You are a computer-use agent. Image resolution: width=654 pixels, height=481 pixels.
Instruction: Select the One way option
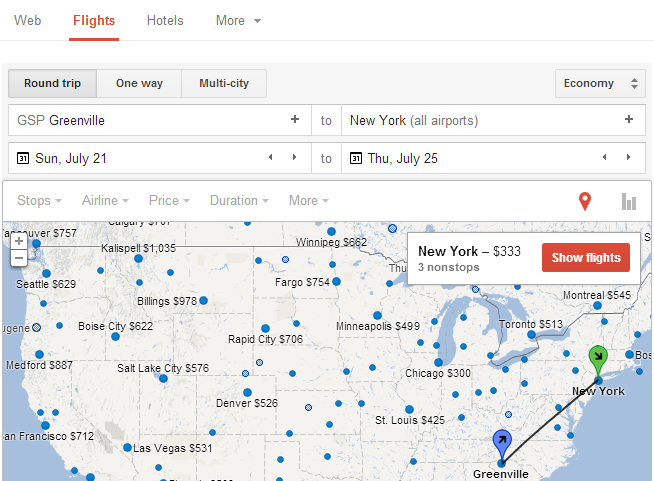point(139,84)
